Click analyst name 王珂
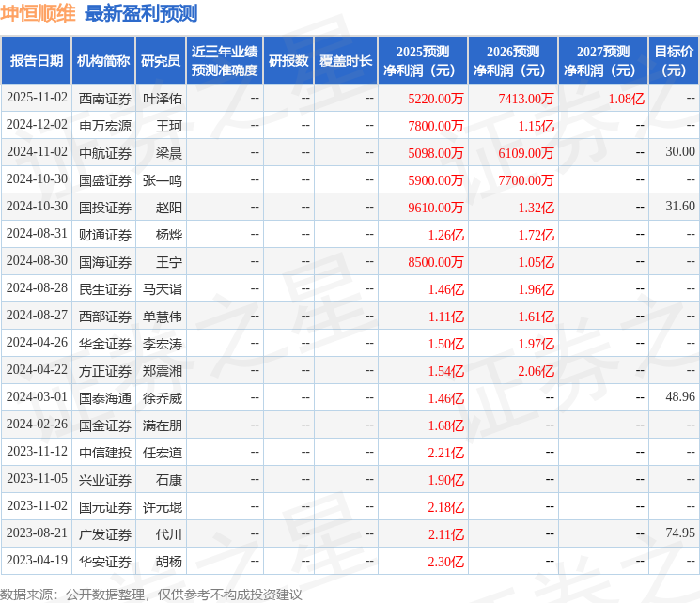 (169, 126)
